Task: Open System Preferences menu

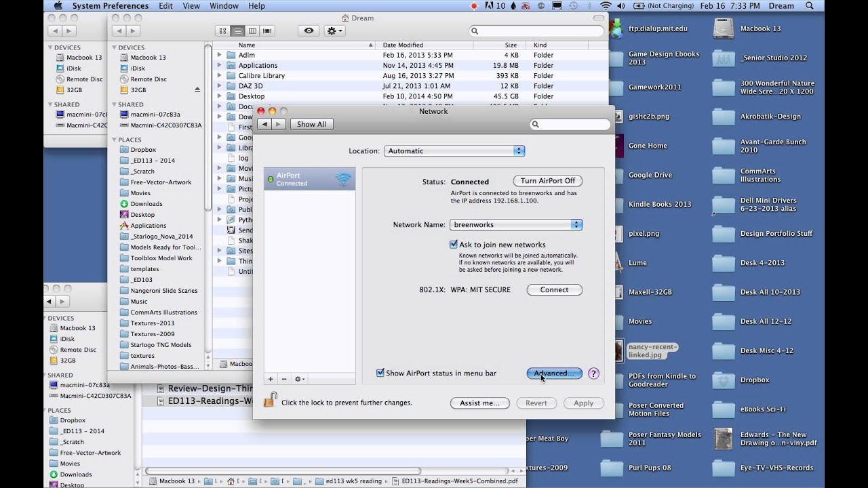Action: coord(109,5)
